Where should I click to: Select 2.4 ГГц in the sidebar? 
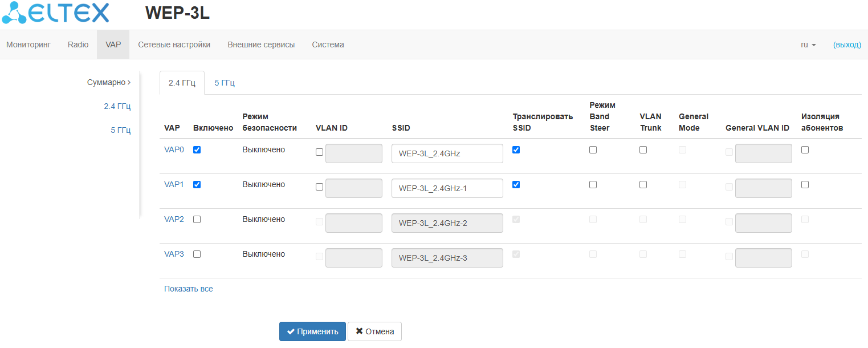pos(117,106)
